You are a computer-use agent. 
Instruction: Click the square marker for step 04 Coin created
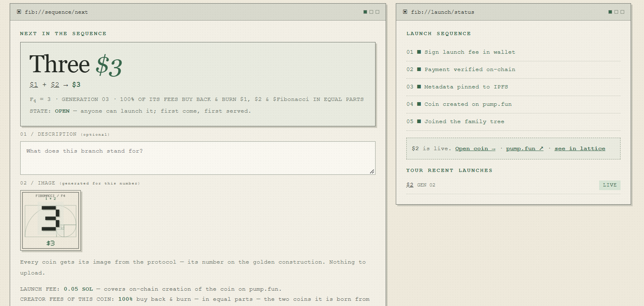[x=419, y=104]
